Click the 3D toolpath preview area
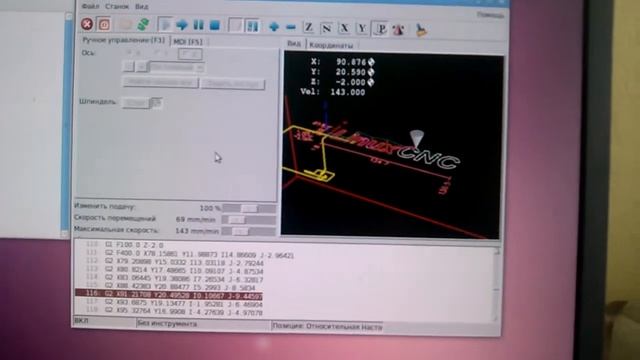The height and width of the screenshot is (360, 640). [391, 145]
